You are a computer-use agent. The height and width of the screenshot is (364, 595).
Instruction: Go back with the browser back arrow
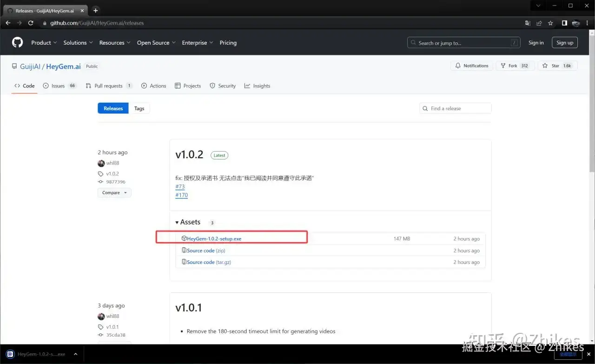coord(8,23)
